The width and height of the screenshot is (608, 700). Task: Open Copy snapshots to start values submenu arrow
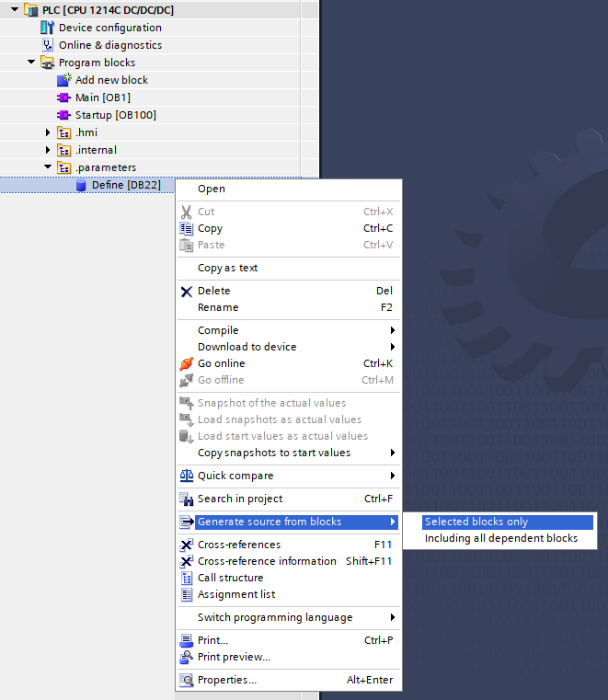[393, 453]
